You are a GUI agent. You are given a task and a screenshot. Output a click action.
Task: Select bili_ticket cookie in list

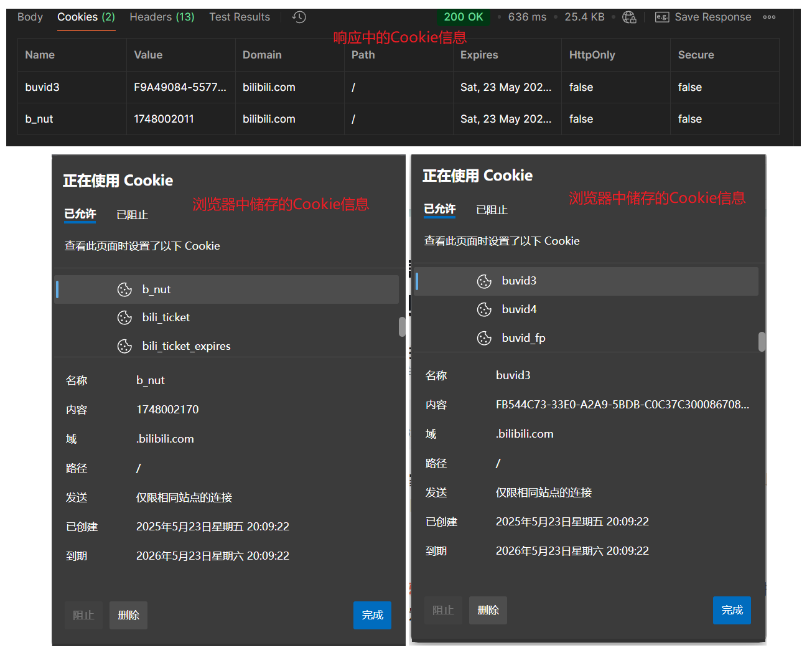pyautogui.click(x=226, y=317)
